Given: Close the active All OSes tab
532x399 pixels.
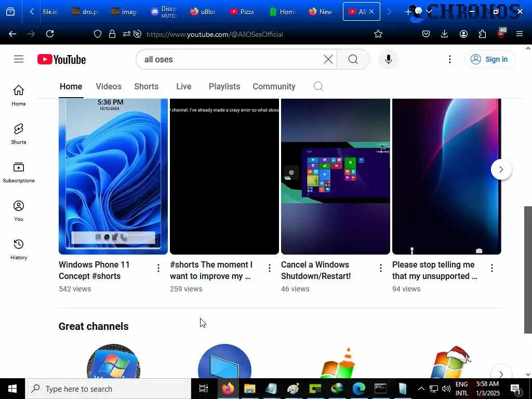Looking at the screenshot, I should (x=371, y=12).
